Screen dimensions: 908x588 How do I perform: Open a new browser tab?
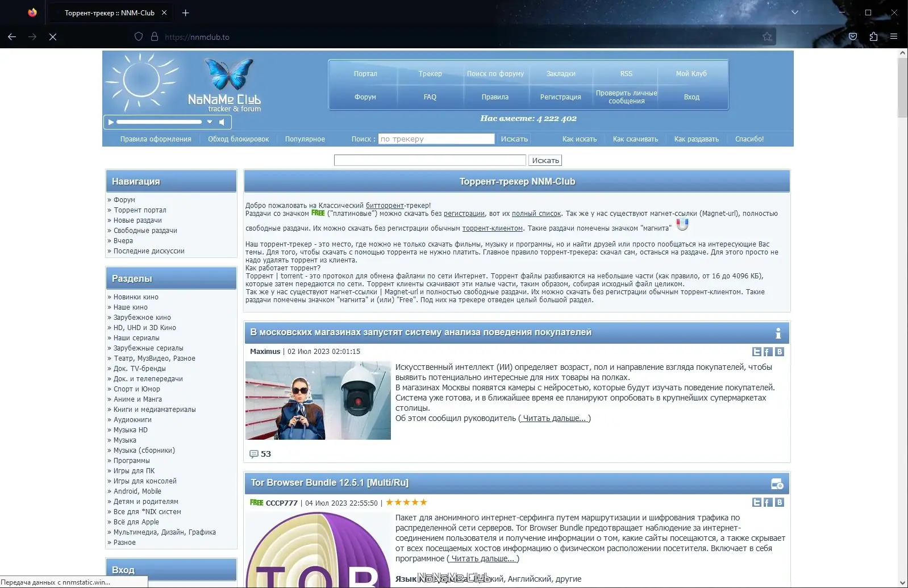(x=185, y=12)
